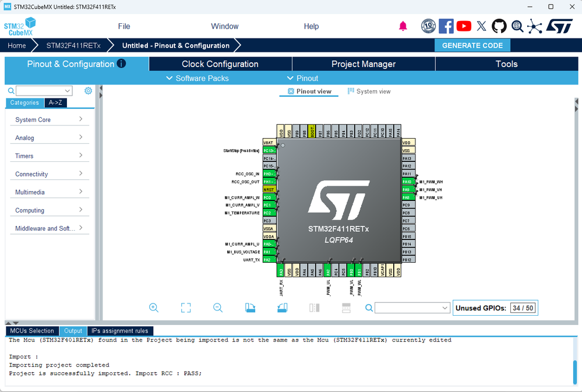
Task: Click the Output panel vertical scrollbar
Action: 576,372
